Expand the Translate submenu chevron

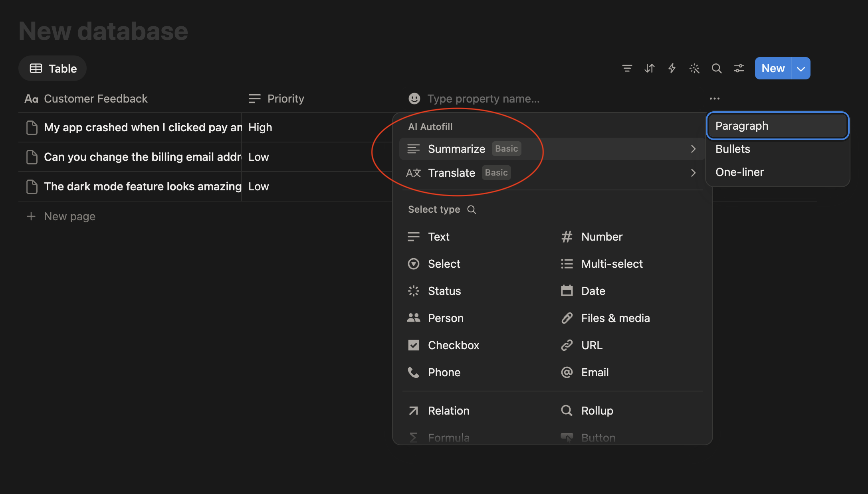tap(694, 173)
